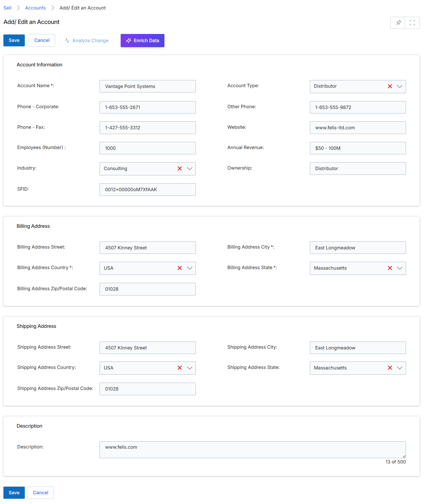Edit the Billing Address City field
425x504 pixels.
[358, 248]
